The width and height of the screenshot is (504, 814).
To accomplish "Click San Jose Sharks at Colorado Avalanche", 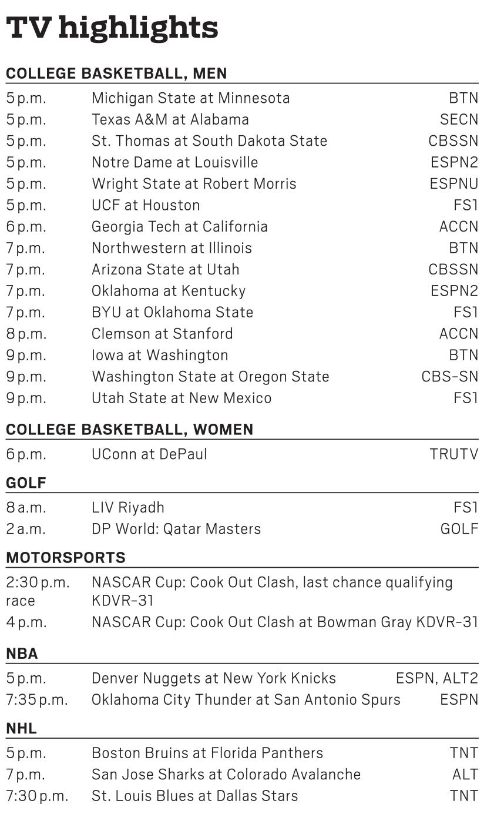I will click(226, 775).
